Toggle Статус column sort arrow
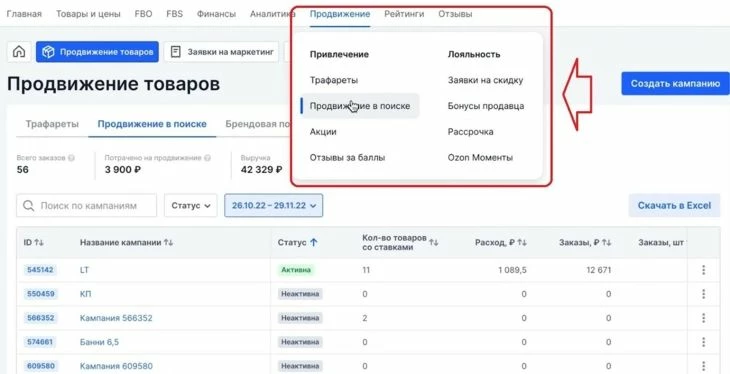This screenshot has height=374, width=730. click(x=314, y=243)
